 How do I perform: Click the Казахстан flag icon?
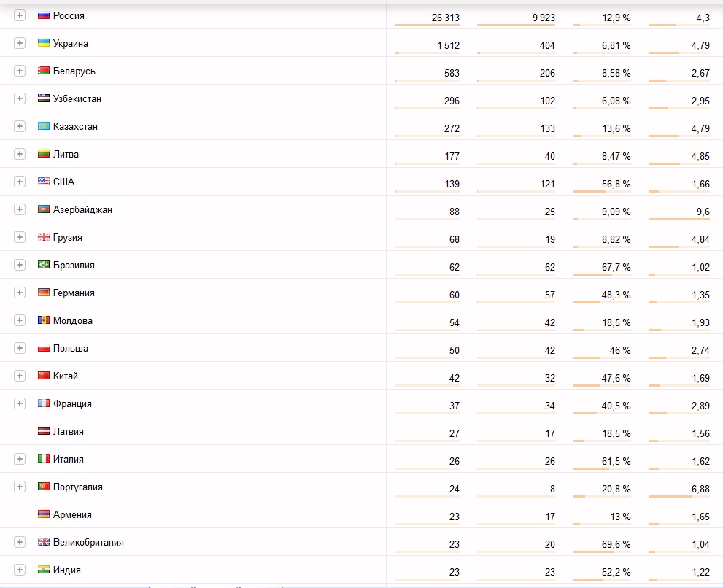[x=43, y=126]
